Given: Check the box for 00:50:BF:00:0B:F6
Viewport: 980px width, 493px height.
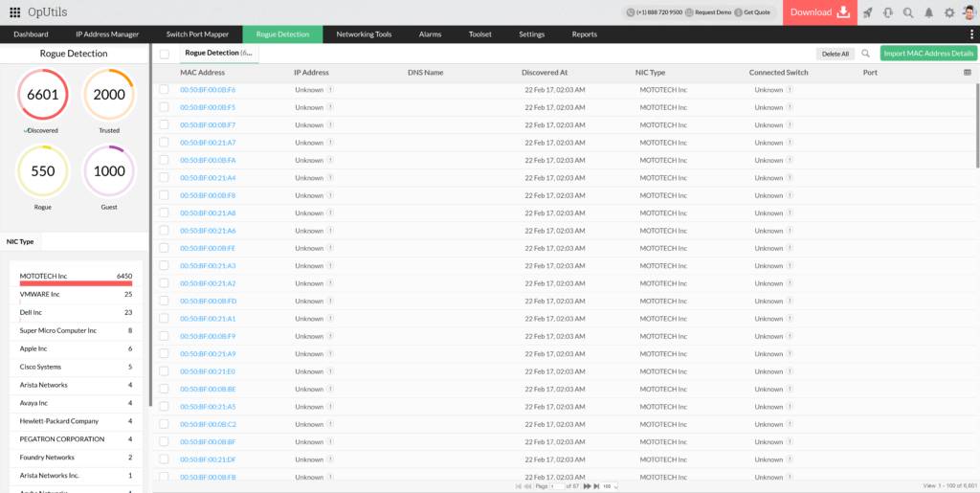Looking at the screenshot, I should [x=164, y=90].
